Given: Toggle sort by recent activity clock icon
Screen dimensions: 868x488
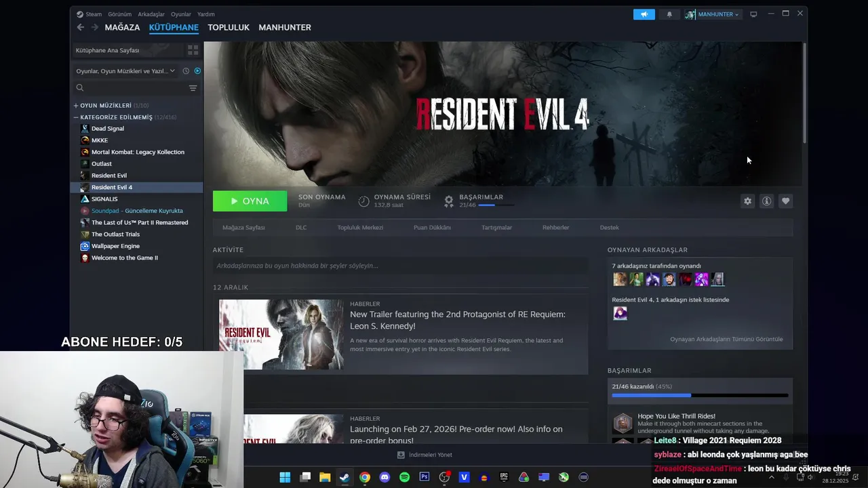Looking at the screenshot, I should 186,71.
